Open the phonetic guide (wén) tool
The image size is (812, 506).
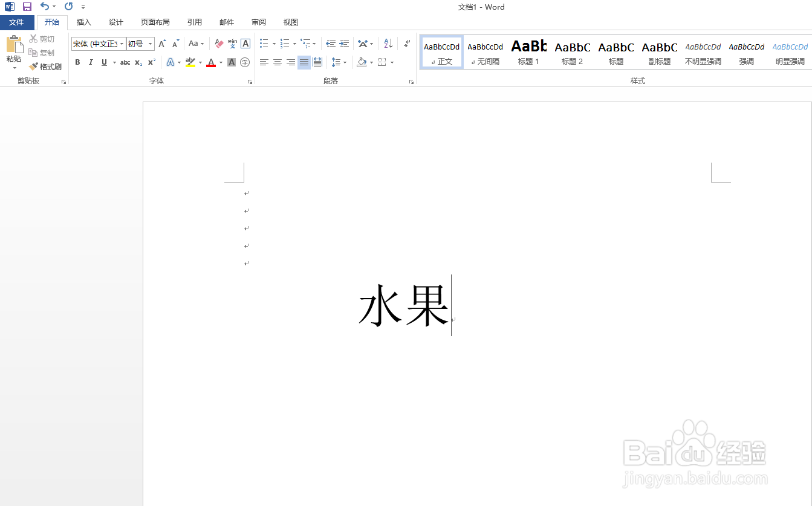[x=232, y=44]
